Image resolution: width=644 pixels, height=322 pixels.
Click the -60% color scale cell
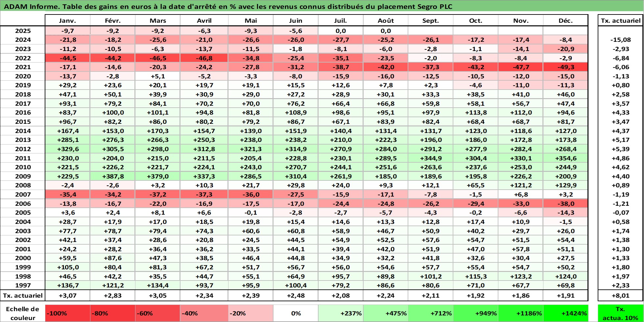(x=157, y=313)
